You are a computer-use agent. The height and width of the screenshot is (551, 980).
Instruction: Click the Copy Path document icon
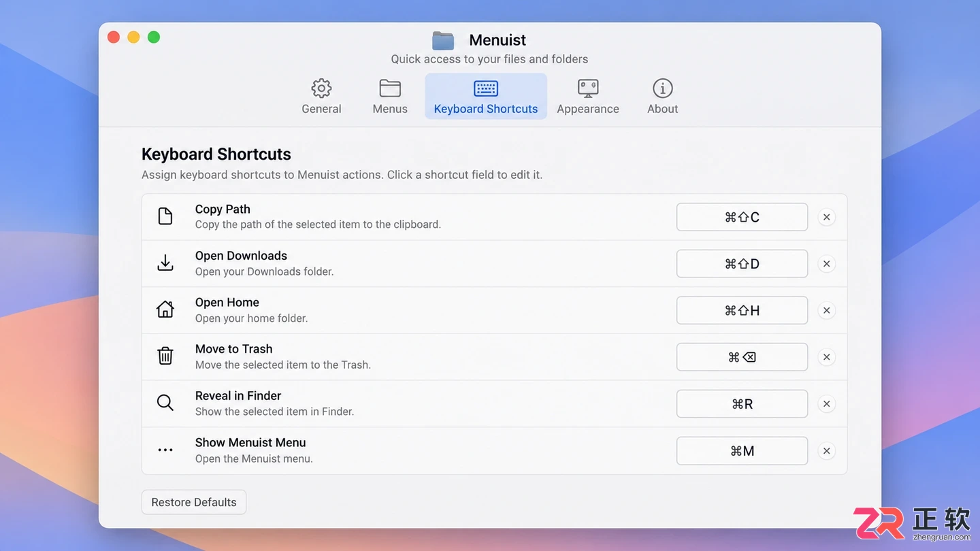pyautogui.click(x=165, y=216)
